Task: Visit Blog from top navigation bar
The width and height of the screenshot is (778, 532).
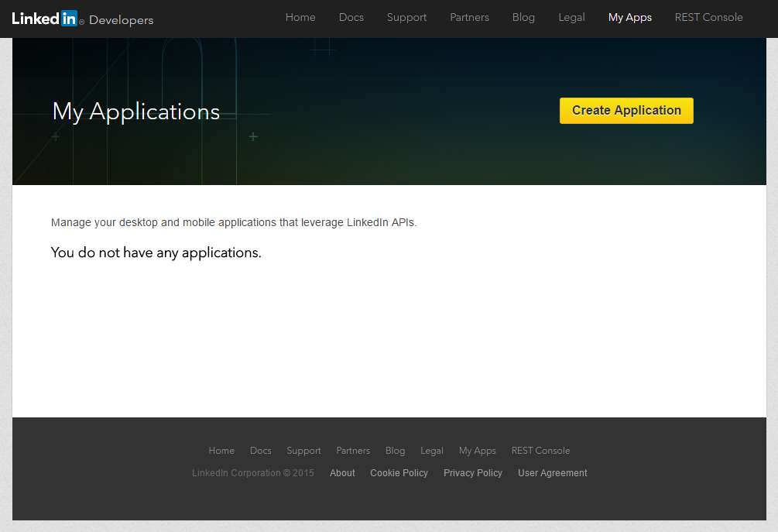Action: pyautogui.click(x=523, y=17)
